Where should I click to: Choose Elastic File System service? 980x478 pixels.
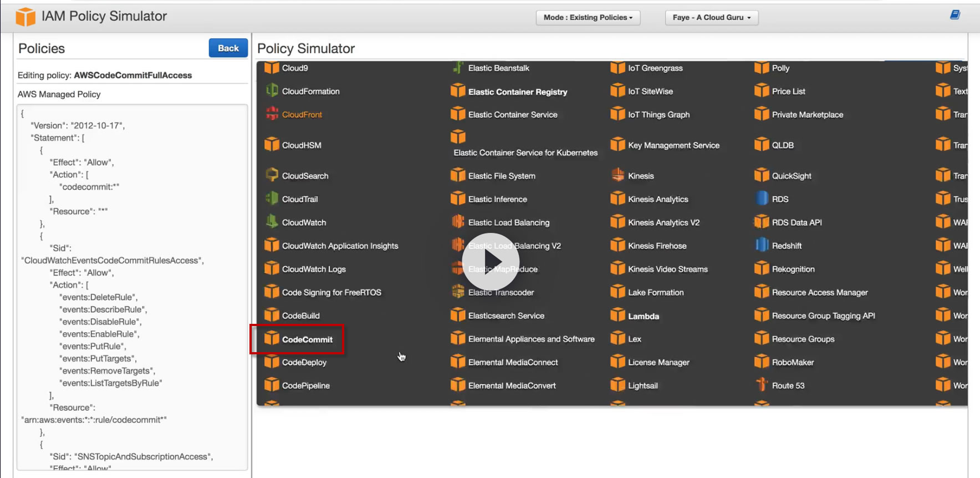[x=502, y=176]
